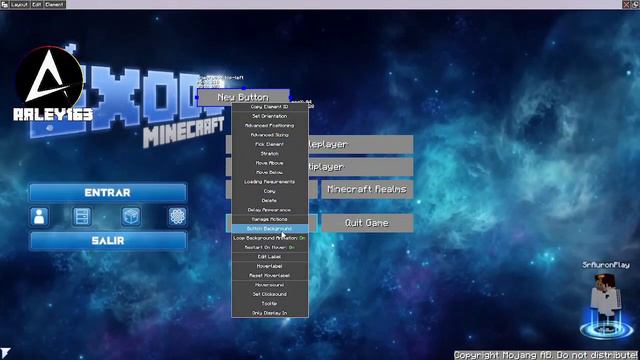Open Loading Requirements entry
This screenshot has width=640, height=360.
coord(270,182)
